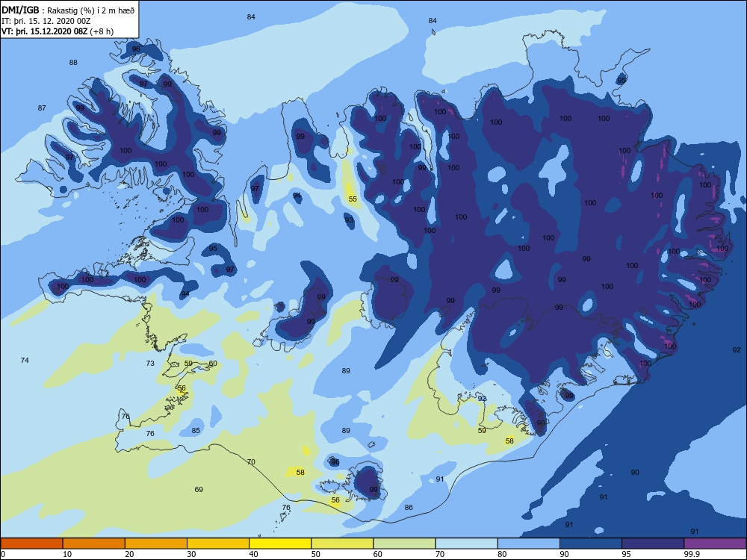747x560 pixels.
Task: Click the 50–60 pale yellow legend swatch
Action: click(x=342, y=544)
